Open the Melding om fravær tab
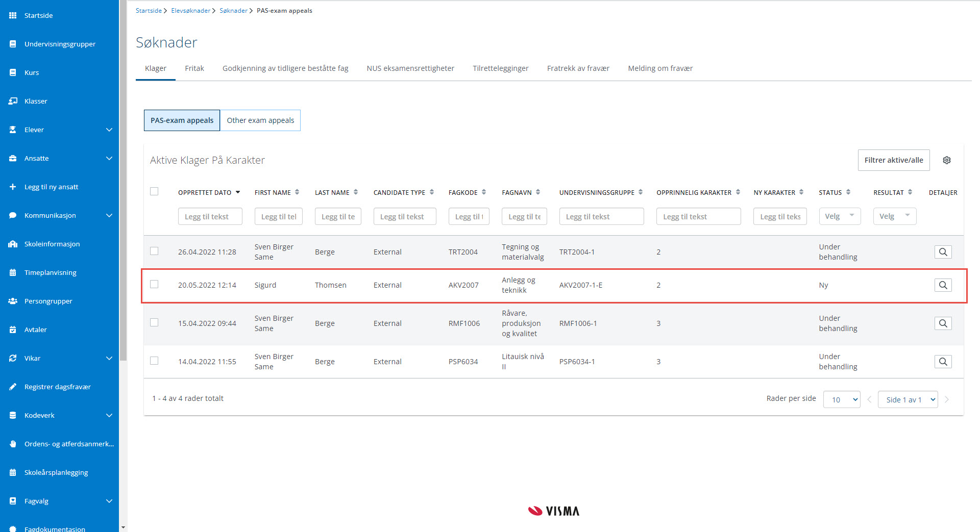The width and height of the screenshot is (980, 532). coord(660,68)
